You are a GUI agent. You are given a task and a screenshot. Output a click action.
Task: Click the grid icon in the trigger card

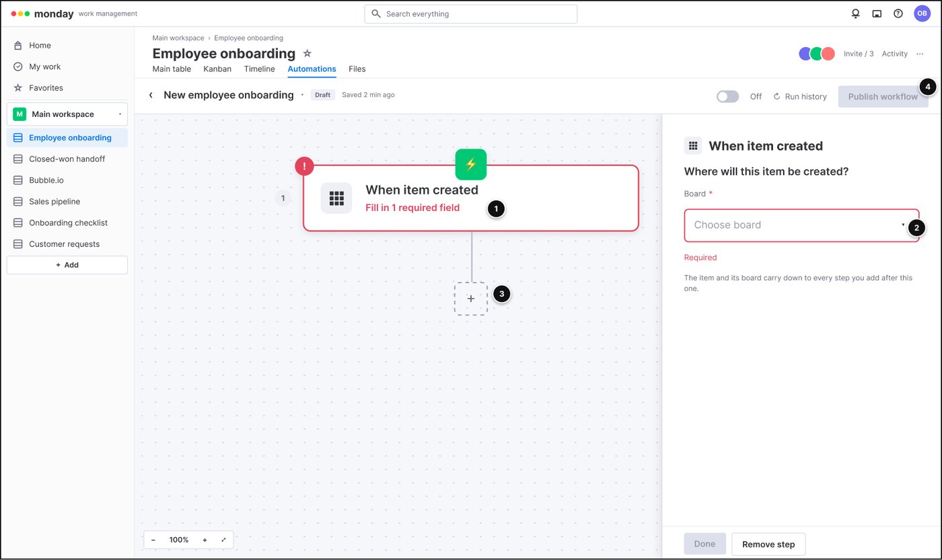(x=336, y=198)
